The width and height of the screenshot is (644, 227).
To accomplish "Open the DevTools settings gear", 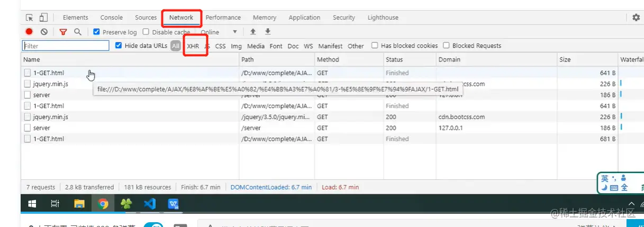I will pos(636,17).
